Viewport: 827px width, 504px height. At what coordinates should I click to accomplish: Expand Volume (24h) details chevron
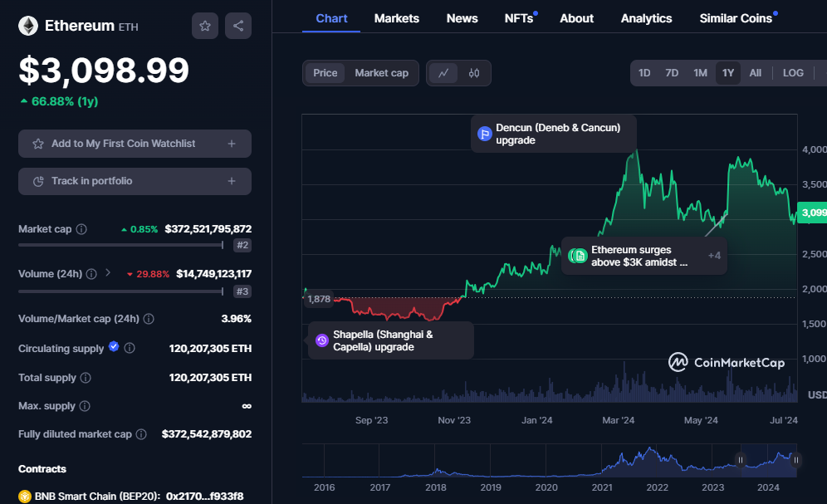(108, 272)
